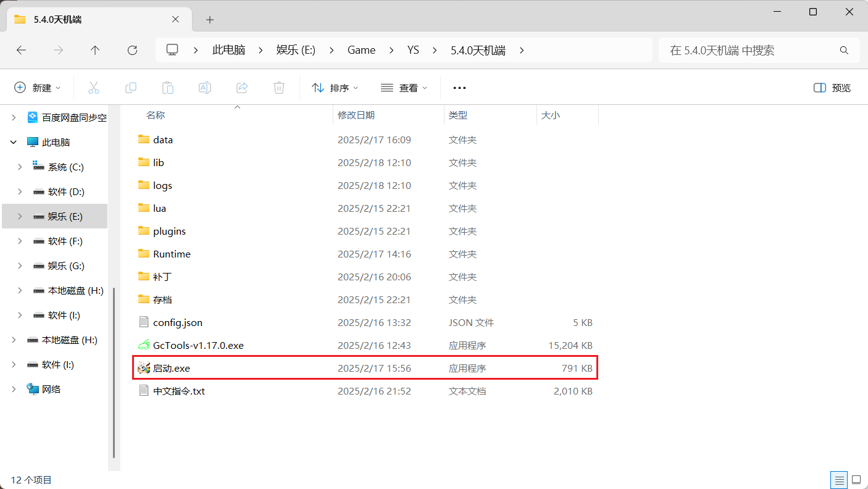868x489 pixels.
Task: Click the Share icon in toolbar
Action: 242,88
